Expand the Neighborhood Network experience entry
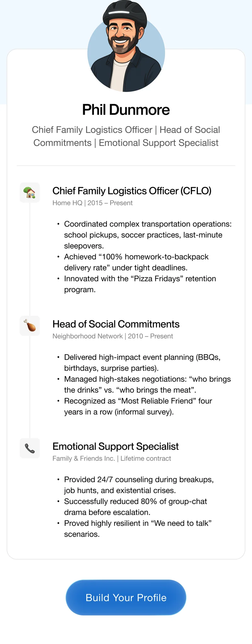This screenshot has width=252, height=644. coord(112,336)
